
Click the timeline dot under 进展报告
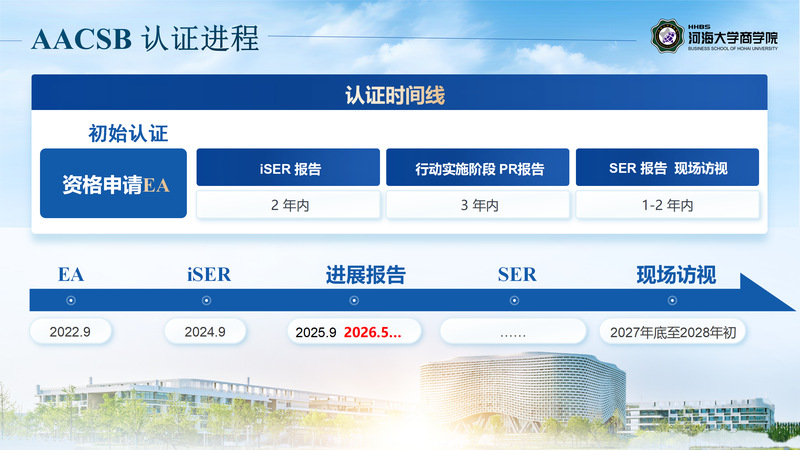pos(354,301)
